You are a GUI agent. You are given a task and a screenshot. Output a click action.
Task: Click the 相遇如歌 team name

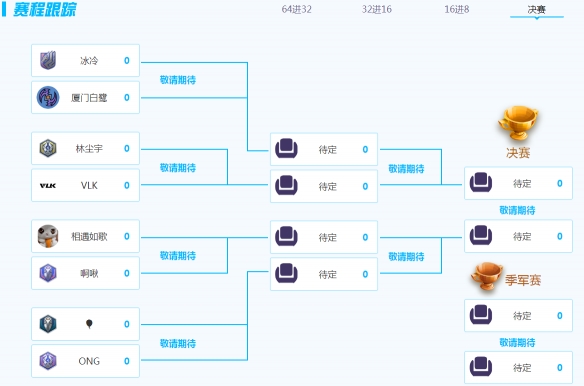89,237
